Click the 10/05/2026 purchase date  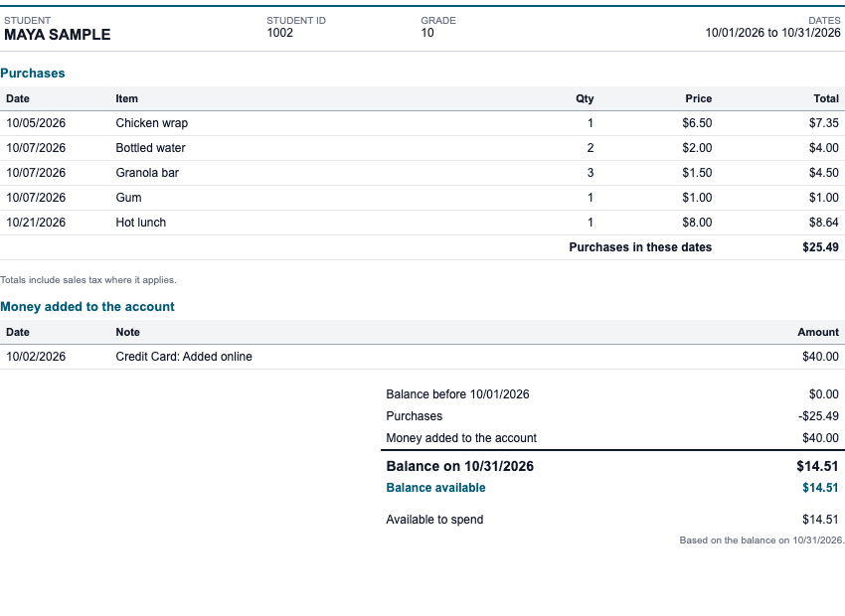click(36, 123)
